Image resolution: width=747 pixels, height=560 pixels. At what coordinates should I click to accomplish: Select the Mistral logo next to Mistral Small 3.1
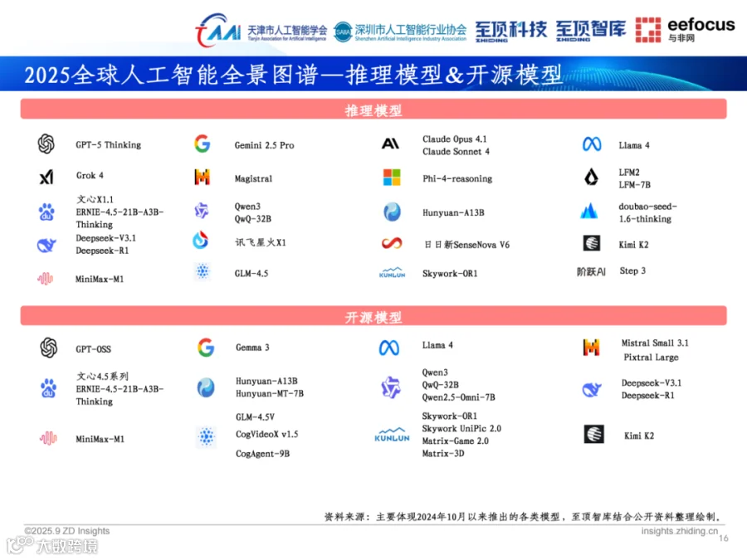click(x=591, y=347)
